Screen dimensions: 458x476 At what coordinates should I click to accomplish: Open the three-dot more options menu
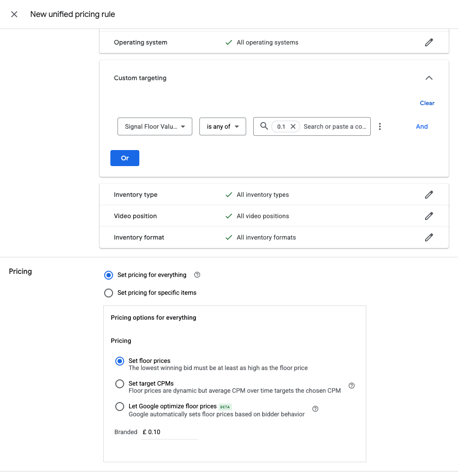pyautogui.click(x=380, y=126)
